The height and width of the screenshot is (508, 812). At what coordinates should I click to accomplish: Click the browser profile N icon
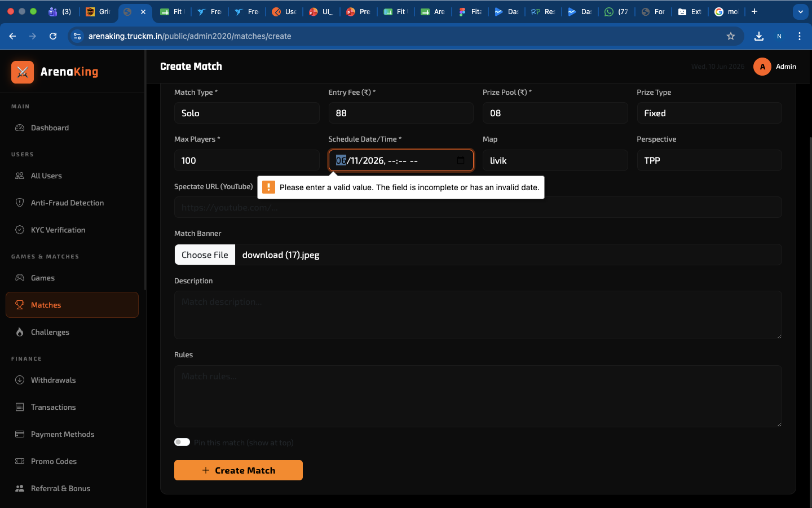[779, 36]
